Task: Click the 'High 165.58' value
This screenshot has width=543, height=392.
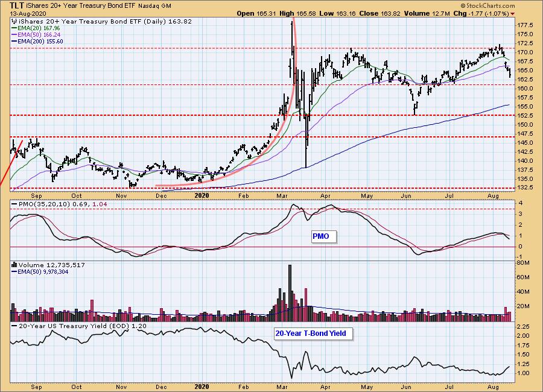Action: click(297, 13)
